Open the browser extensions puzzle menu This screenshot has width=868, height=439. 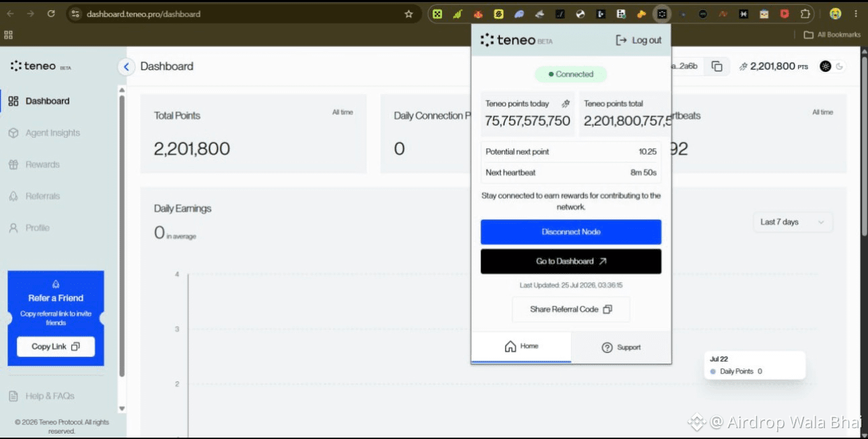pos(805,13)
